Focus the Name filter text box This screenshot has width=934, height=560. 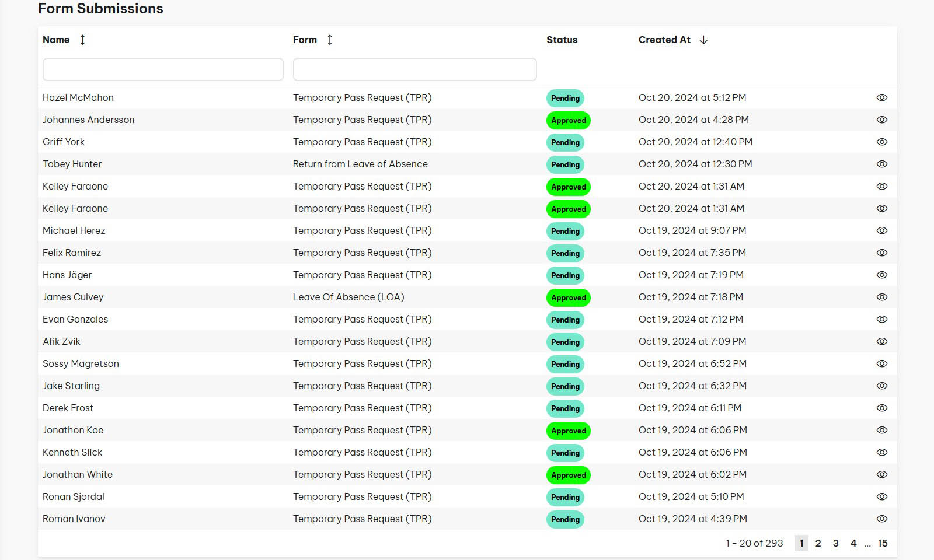(x=163, y=69)
